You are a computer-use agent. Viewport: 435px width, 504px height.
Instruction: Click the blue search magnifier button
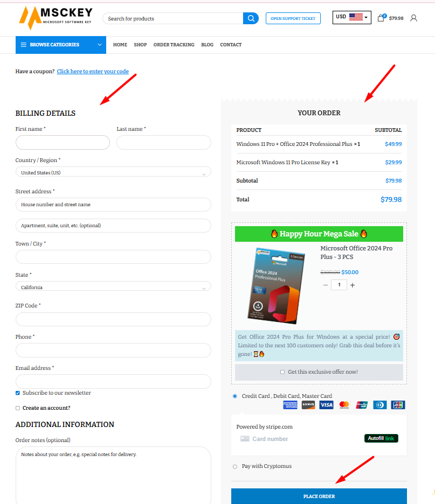click(x=251, y=18)
